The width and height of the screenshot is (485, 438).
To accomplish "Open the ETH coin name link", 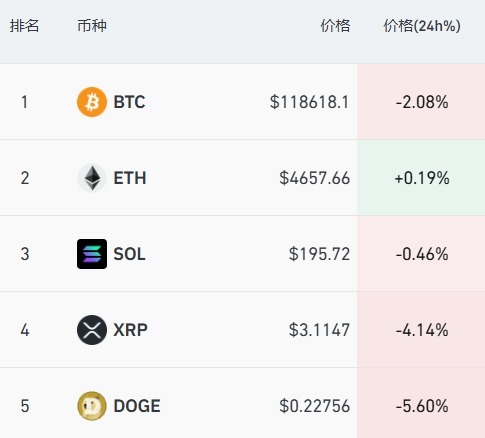I will pyautogui.click(x=130, y=178).
